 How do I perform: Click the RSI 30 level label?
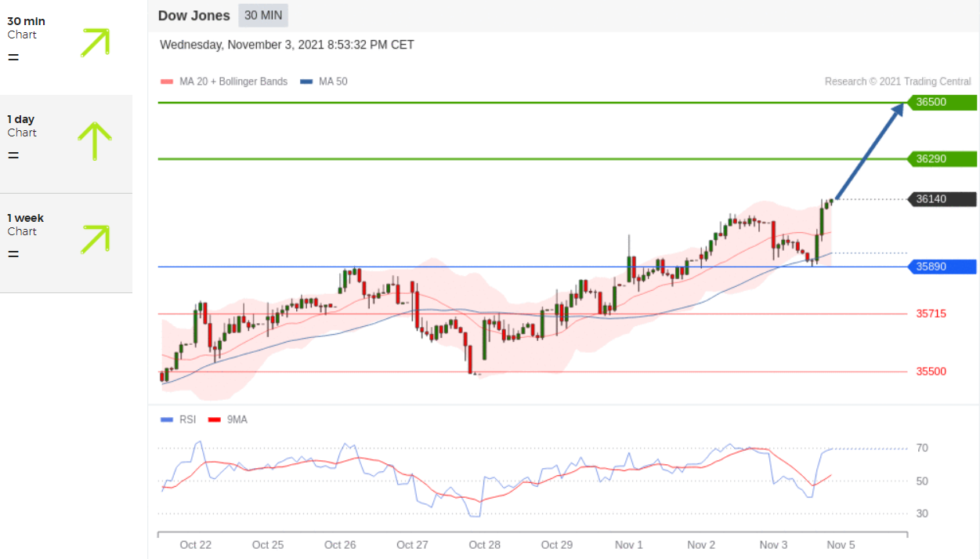tap(923, 514)
